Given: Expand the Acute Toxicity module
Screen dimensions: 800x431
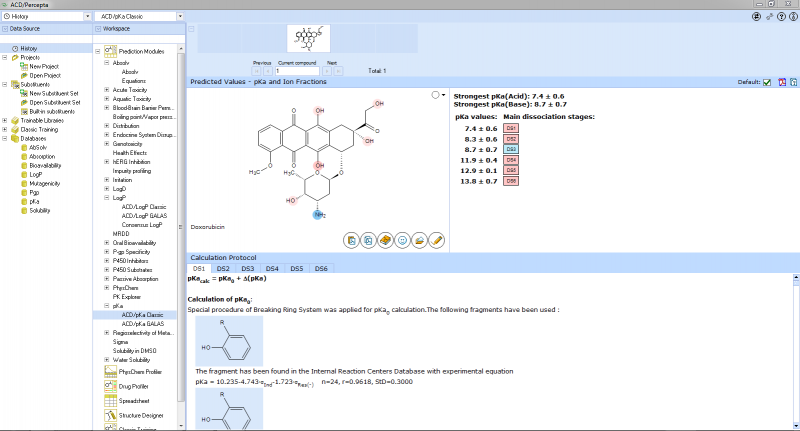Looking at the screenshot, I should (x=107, y=90).
